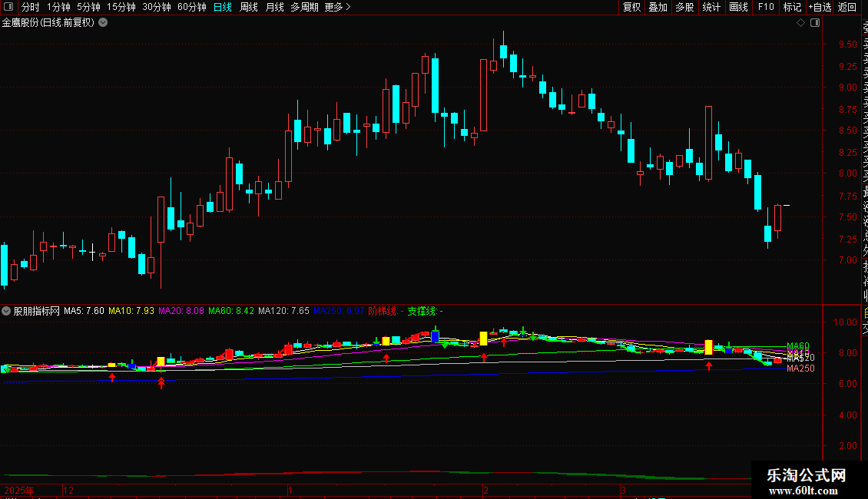The width and height of the screenshot is (868, 499).
Task: Open dropdown beside 金鹰股份 title
Action: pos(103,23)
